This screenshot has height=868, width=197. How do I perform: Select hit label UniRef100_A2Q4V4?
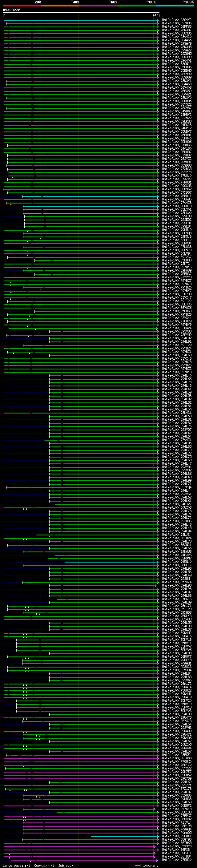click(x=177, y=328)
